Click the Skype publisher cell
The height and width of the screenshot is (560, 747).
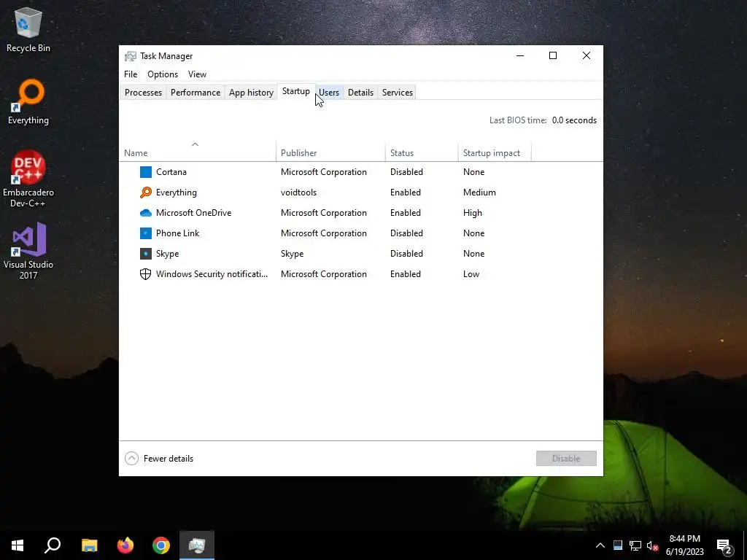[292, 254]
